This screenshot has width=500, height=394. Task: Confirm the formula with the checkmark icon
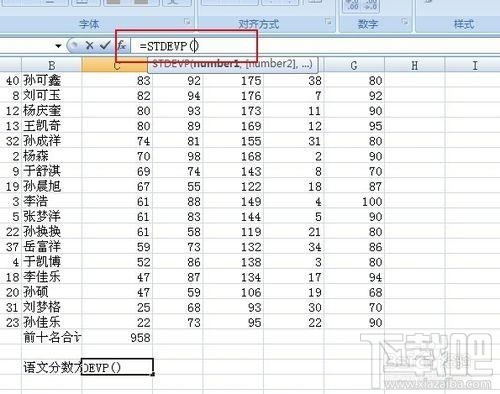(105, 45)
